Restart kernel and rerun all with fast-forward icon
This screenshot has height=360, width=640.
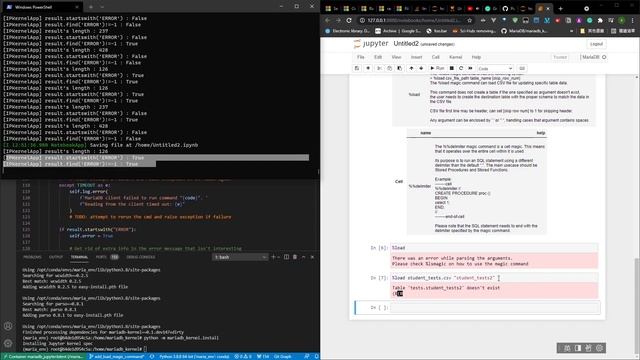pyautogui.click(x=470, y=68)
